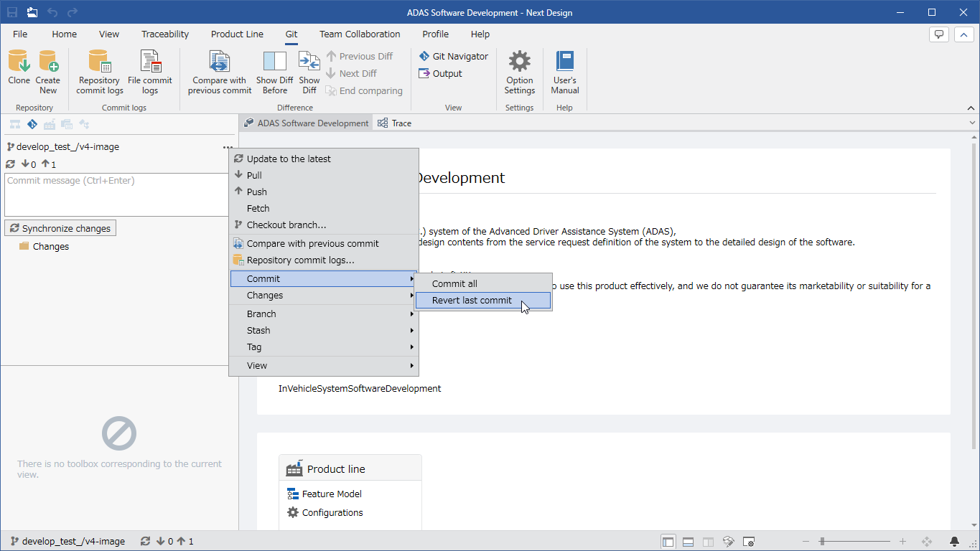Open the three-dot more actions menu

click(x=228, y=146)
